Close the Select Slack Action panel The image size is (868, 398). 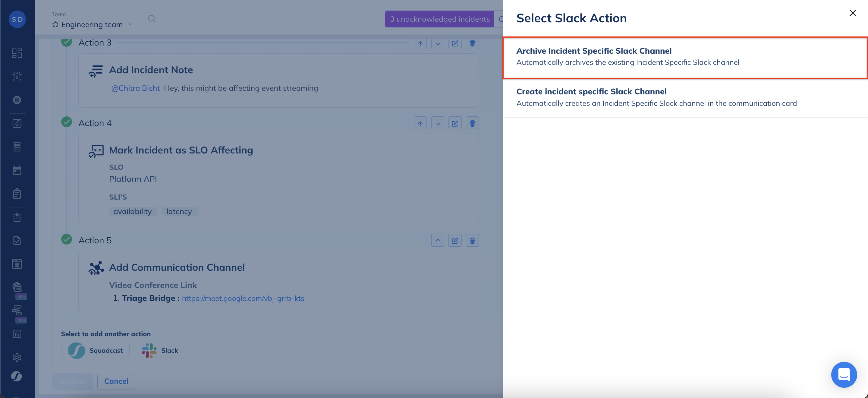pos(853,13)
